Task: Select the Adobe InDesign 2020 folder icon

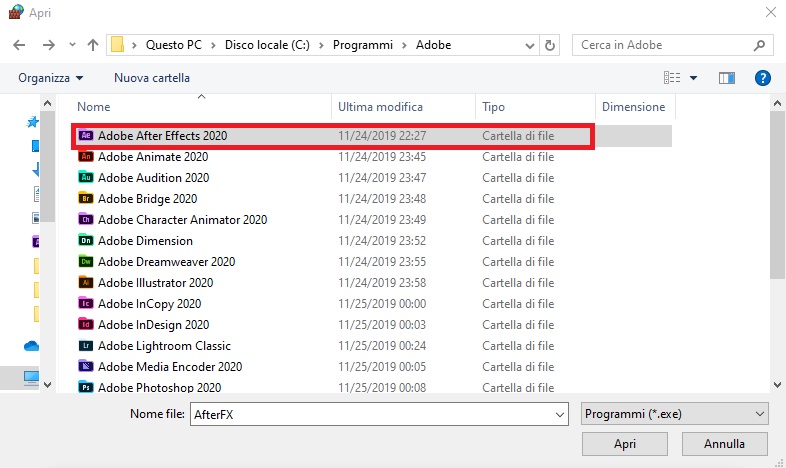Action: coord(86,325)
